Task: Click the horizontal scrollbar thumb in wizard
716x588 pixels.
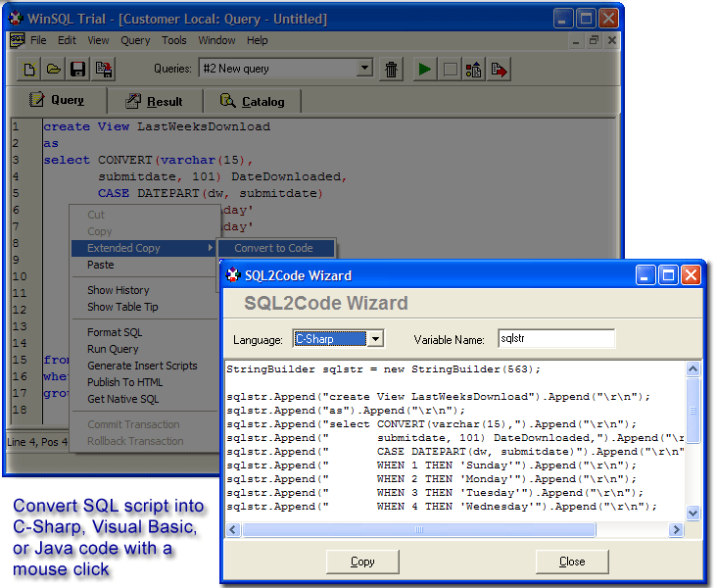Action: click(x=419, y=529)
